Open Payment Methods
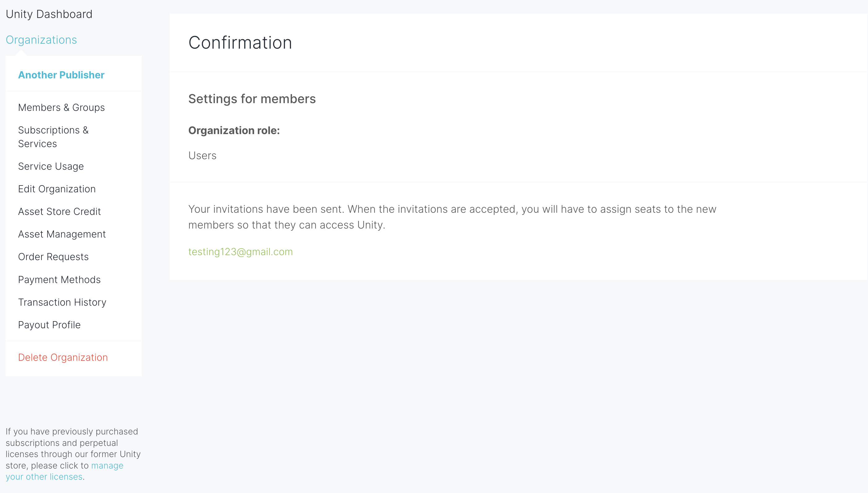The width and height of the screenshot is (868, 493). pyautogui.click(x=59, y=280)
